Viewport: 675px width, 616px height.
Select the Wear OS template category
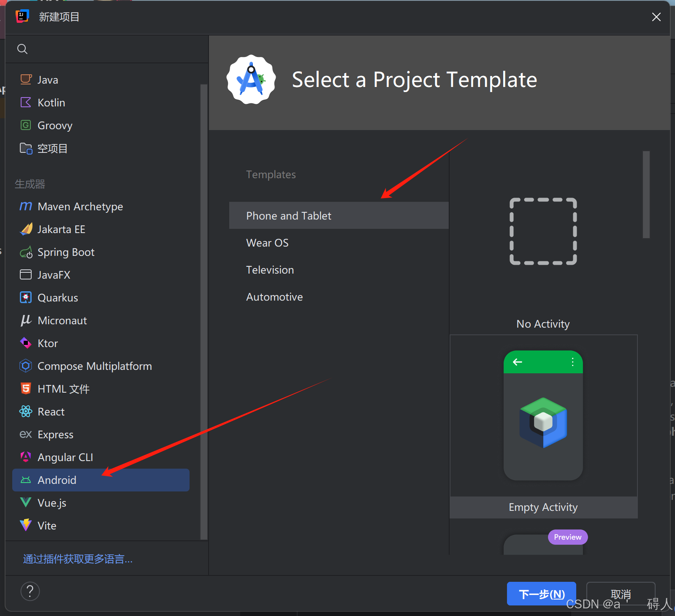click(x=339, y=242)
